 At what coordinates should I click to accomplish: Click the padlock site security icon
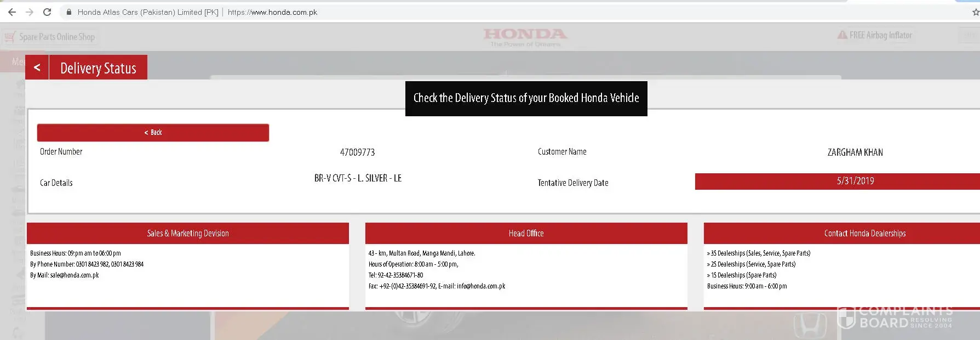click(68, 12)
